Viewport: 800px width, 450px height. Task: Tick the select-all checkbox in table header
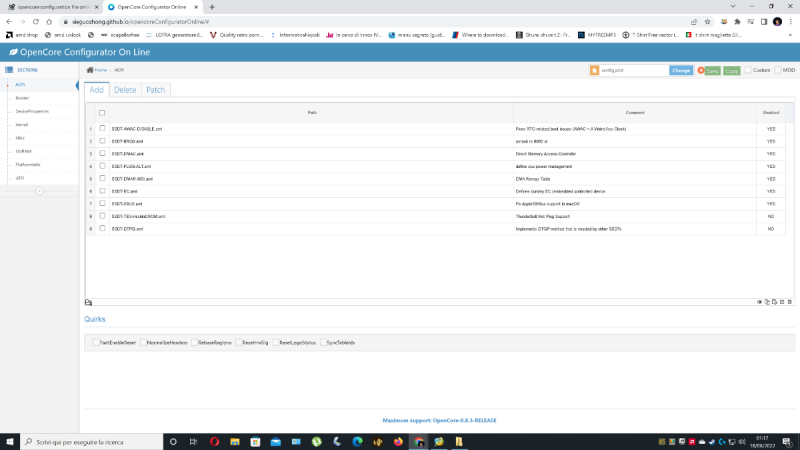(102, 113)
